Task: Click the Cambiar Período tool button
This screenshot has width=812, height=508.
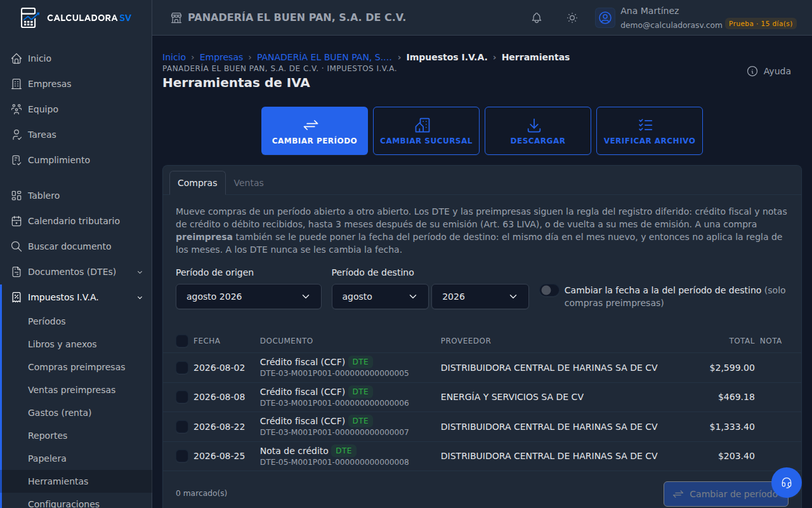Action: (x=315, y=131)
